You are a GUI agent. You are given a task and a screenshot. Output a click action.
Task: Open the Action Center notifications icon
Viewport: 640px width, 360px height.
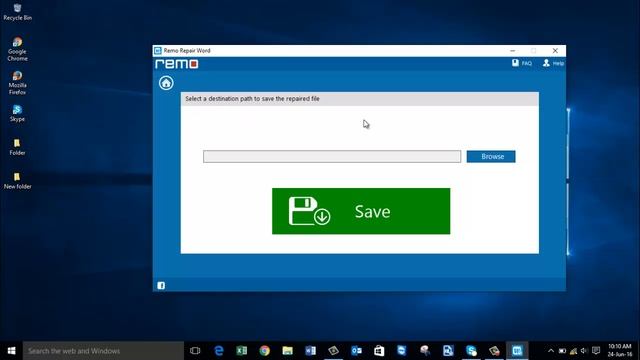tap(596, 351)
